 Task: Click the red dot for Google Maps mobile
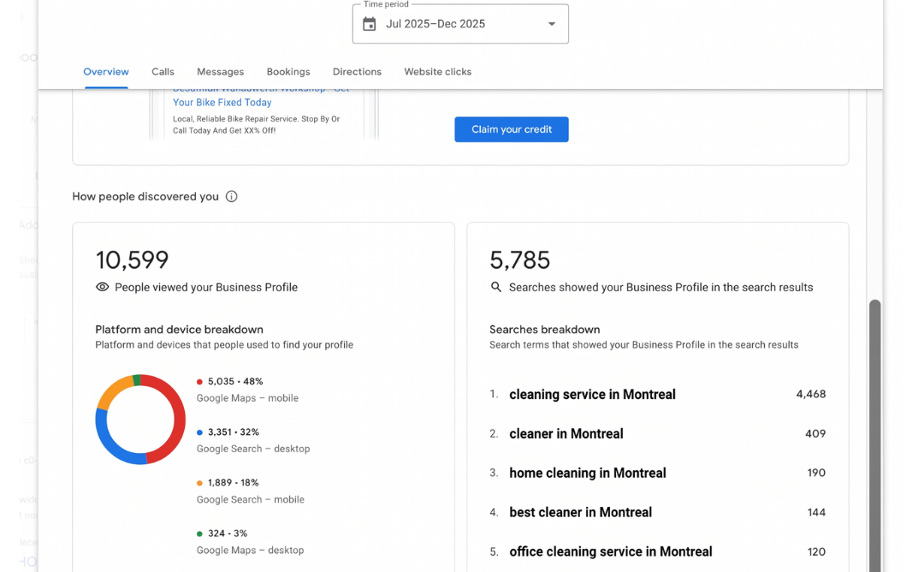point(199,382)
